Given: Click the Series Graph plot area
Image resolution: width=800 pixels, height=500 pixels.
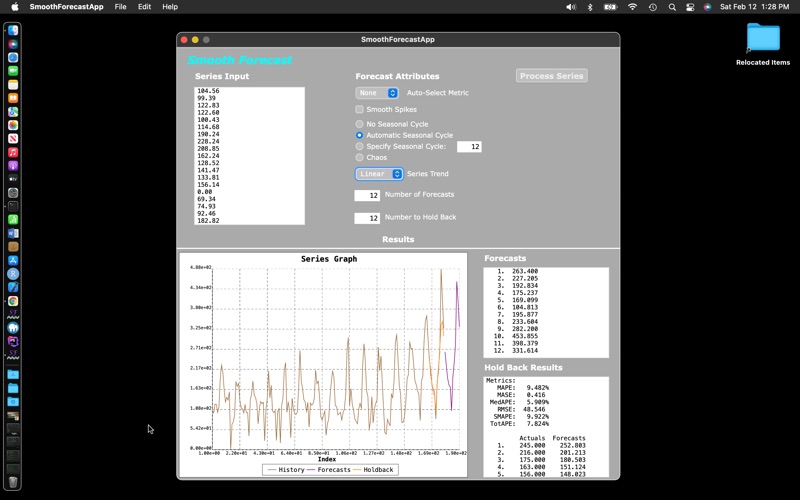Looking at the screenshot, I should (336, 358).
